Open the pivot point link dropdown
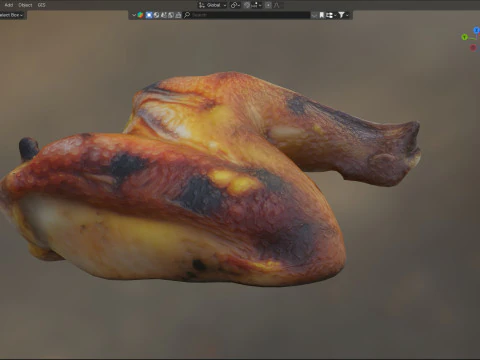Viewport: 480px width, 360px height. click(235, 5)
